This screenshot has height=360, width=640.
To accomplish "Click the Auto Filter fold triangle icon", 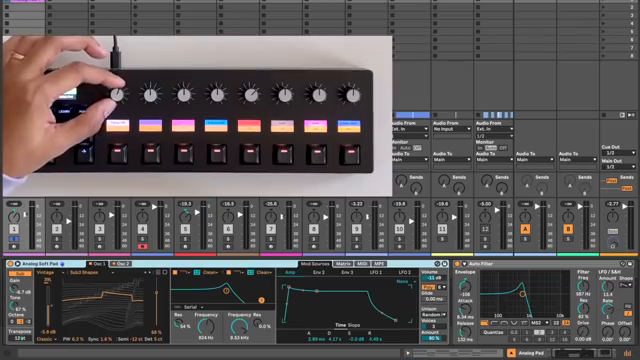I will (x=464, y=264).
